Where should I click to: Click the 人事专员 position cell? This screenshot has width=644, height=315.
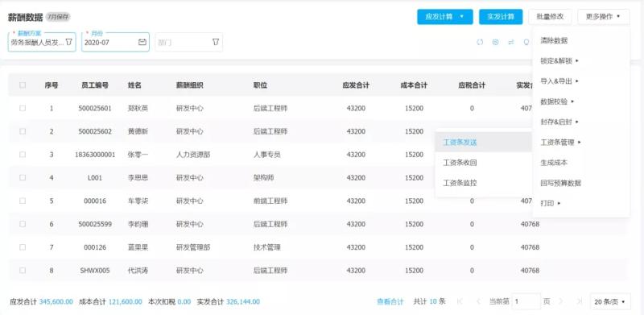pyautogui.click(x=267, y=155)
